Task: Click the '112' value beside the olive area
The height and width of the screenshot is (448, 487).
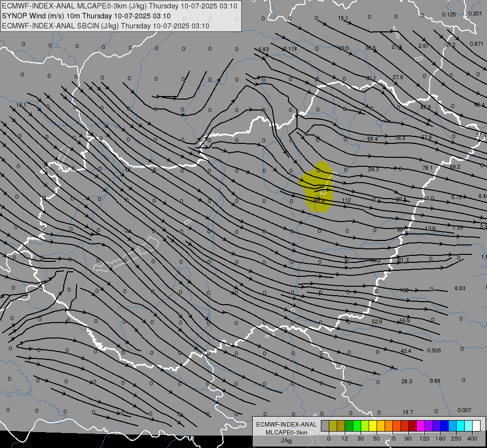Action: (346, 200)
